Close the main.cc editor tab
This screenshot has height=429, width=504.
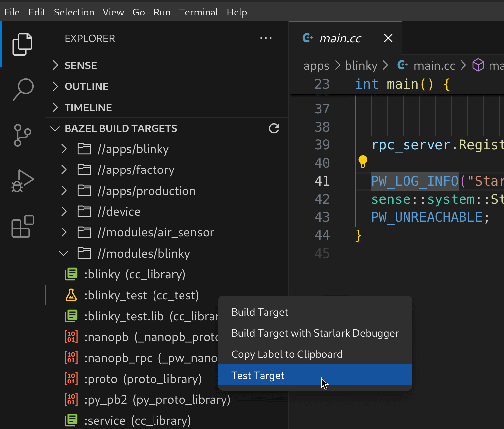pos(388,38)
